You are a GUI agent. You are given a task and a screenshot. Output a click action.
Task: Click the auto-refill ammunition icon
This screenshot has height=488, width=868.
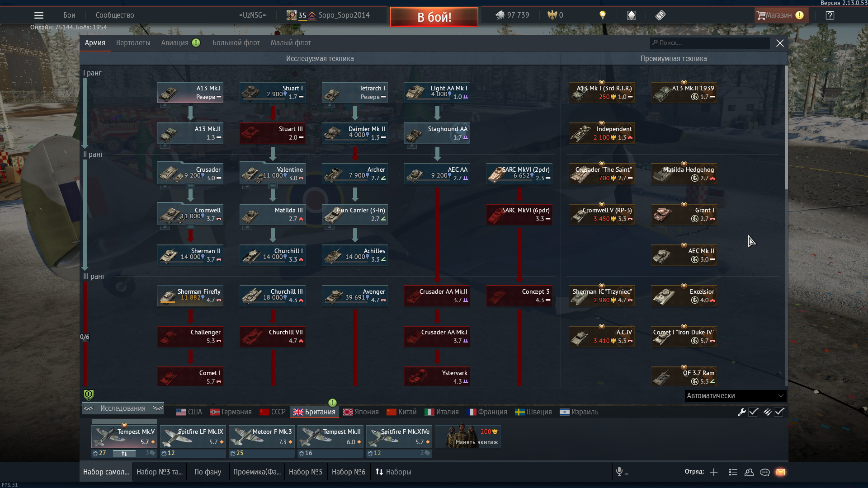(x=767, y=412)
